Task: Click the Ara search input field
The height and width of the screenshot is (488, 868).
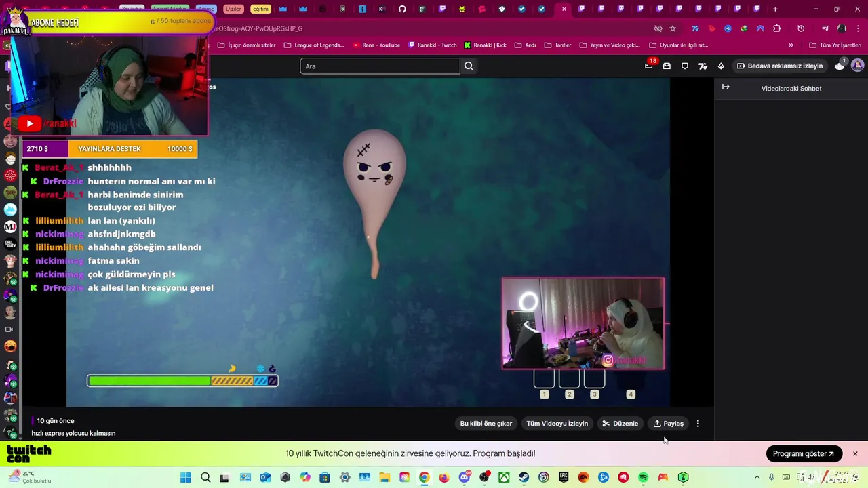Action: click(380, 66)
